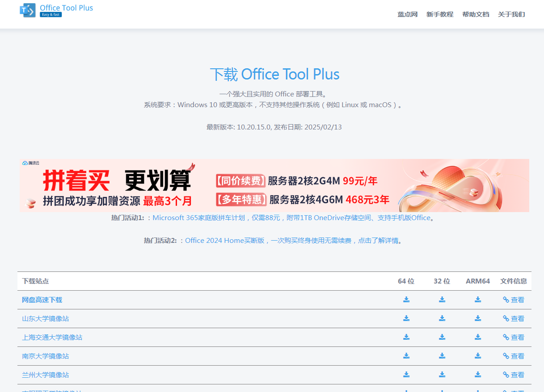Click the 64 位 column header

click(406, 281)
